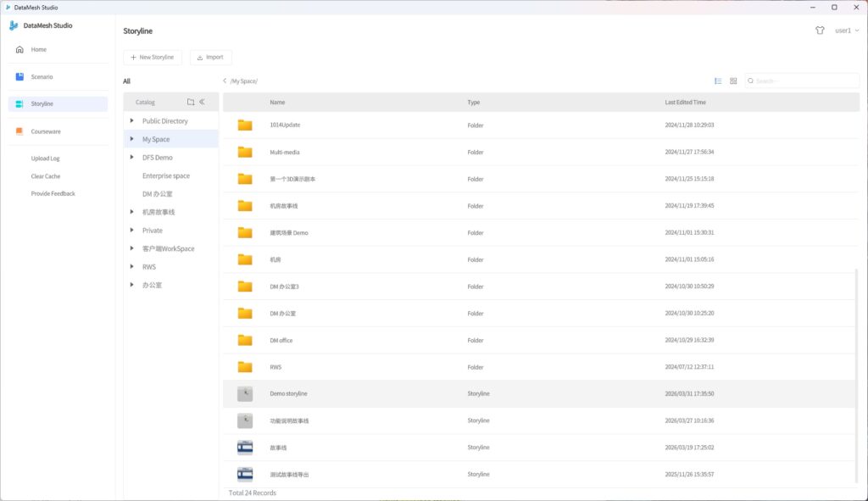Open Courseware from the sidebar icon
Viewport: 868px width, 501px height.
click(x=19, y=131)
